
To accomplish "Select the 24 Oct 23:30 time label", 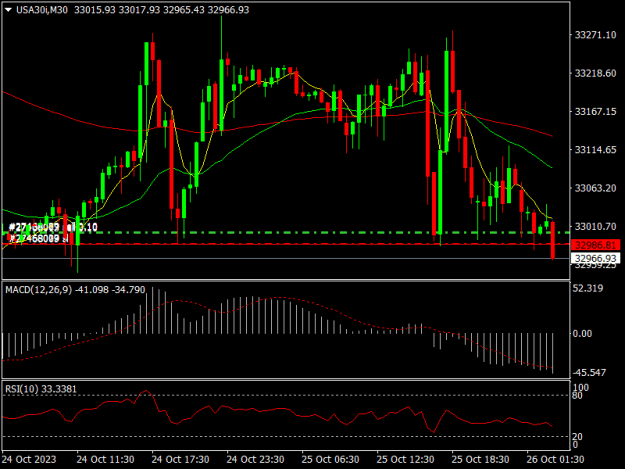I will point(256,459).
